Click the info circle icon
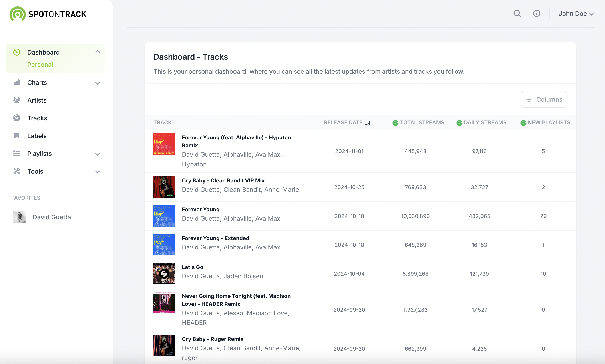605x364 pixels. point(537,13)
